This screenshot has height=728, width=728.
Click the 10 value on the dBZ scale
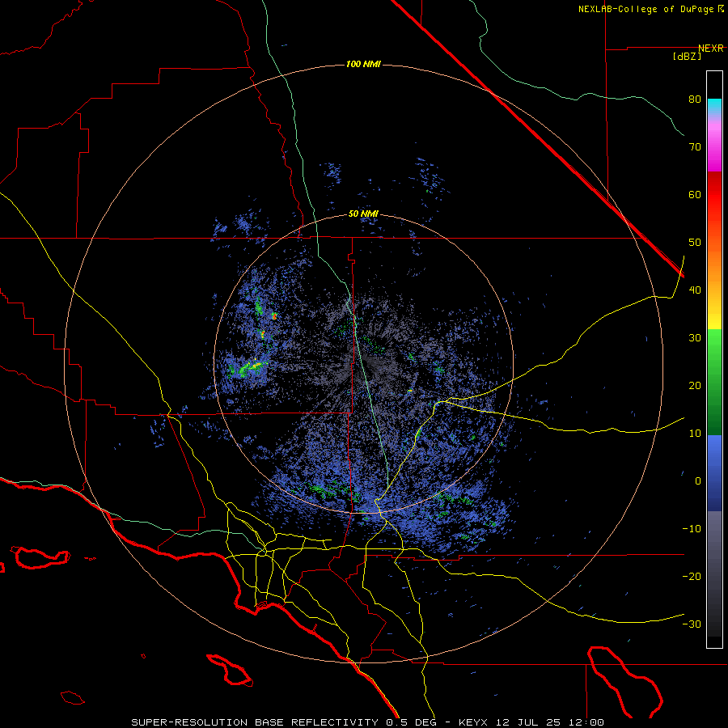pyautogui.click(x=695, y=434)
